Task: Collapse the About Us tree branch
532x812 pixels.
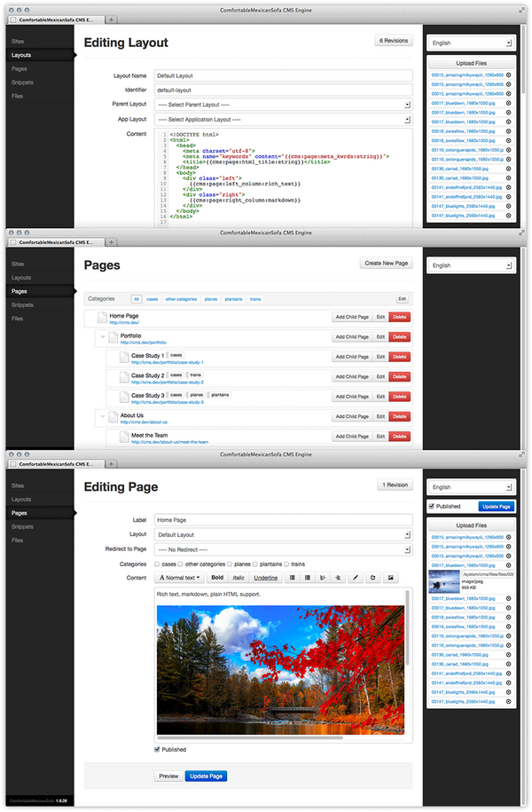Action: pyautogui.click(x=103, y=417)
